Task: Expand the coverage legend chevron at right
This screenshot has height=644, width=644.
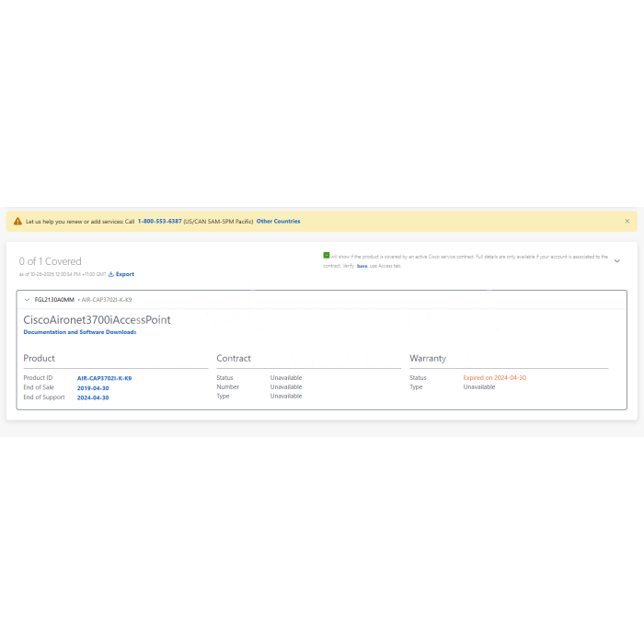Action: 617,260
